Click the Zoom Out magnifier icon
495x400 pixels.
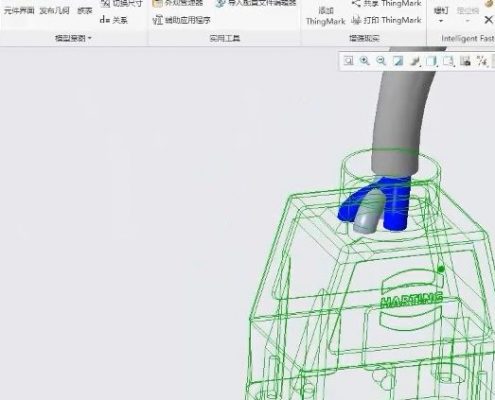point(381,61)
